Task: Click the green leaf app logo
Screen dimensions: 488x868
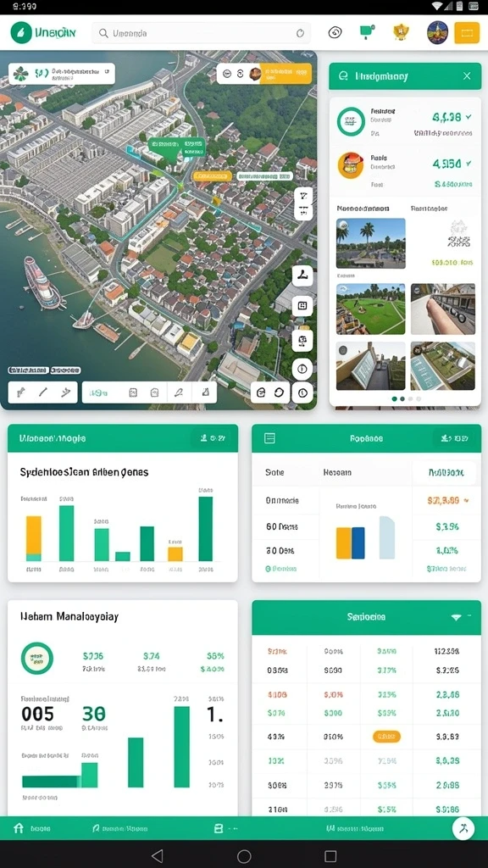Action: (21, 33)
